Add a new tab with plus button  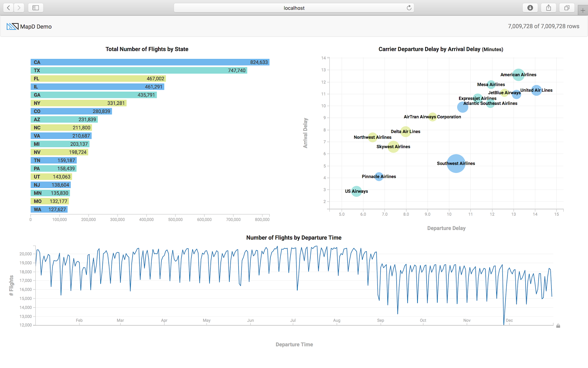582,10
